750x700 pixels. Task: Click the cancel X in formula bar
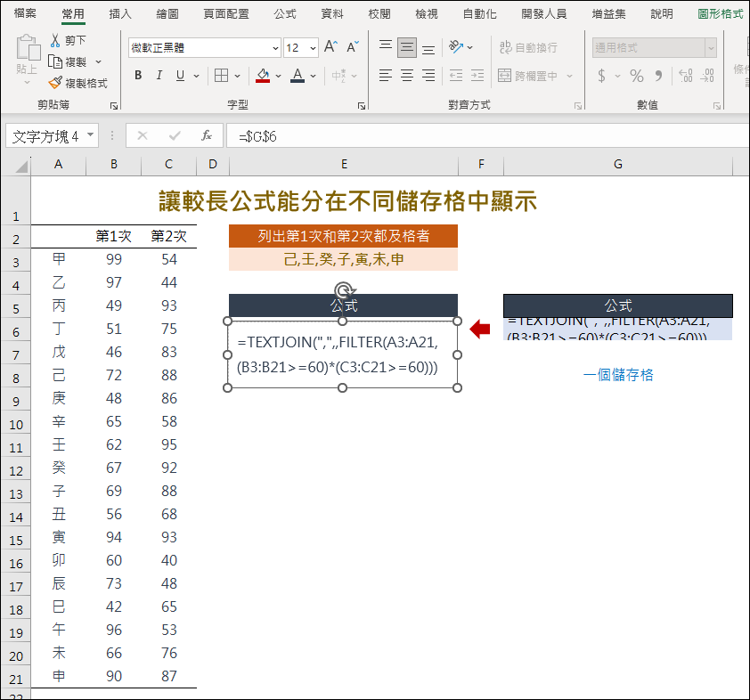pyautogui.click(x=142, y=135)
